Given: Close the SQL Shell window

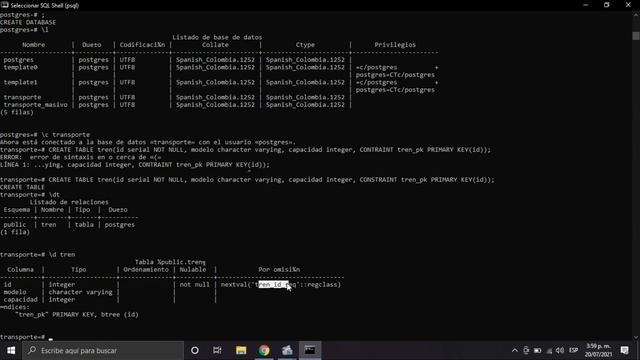Looking at the screenshot, I should click(628, 5).
